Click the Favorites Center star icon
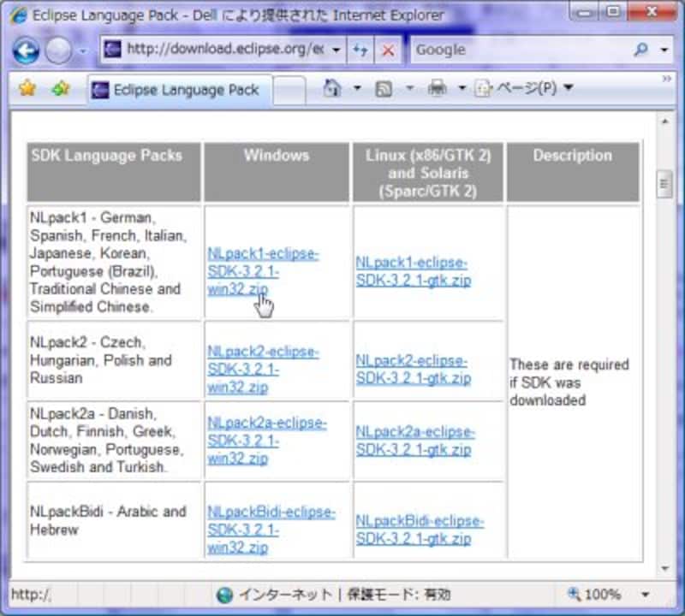 tap(27, 89)
